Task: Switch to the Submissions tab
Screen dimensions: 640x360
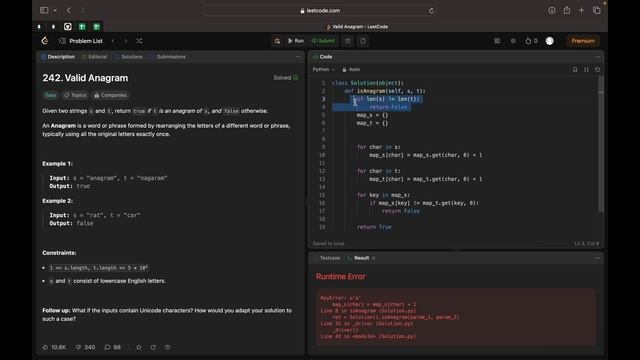Action: tap(168, 57)
